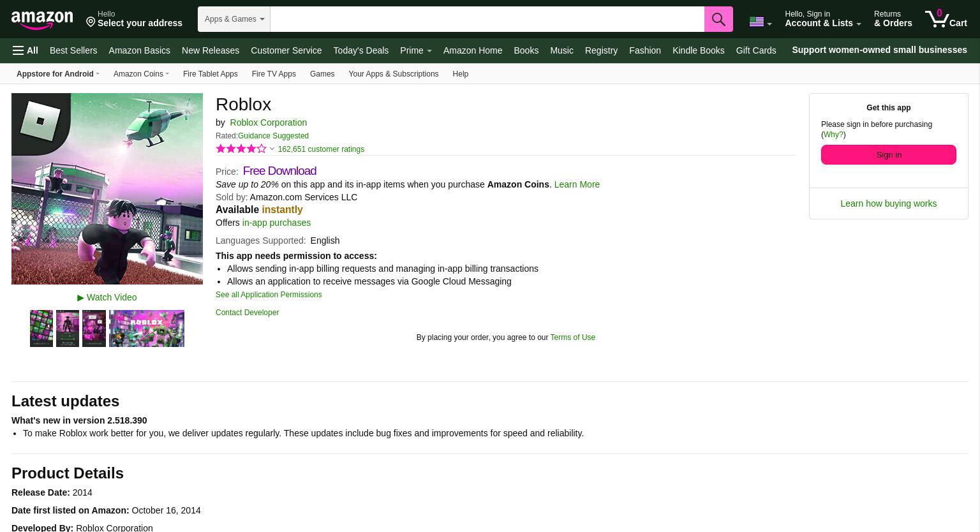Screen dimensions: 980x532
Task: Click Contact Developer link
Action: [x=247, y=313]
